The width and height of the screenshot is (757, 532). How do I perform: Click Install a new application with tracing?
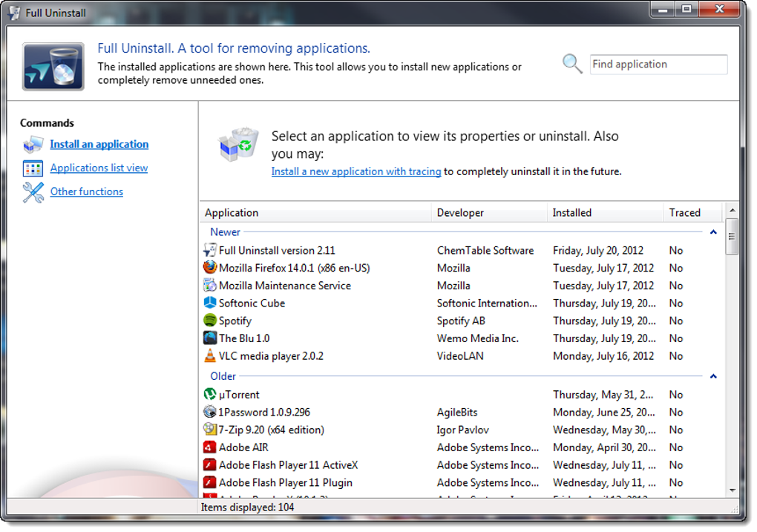click(356, 171)
